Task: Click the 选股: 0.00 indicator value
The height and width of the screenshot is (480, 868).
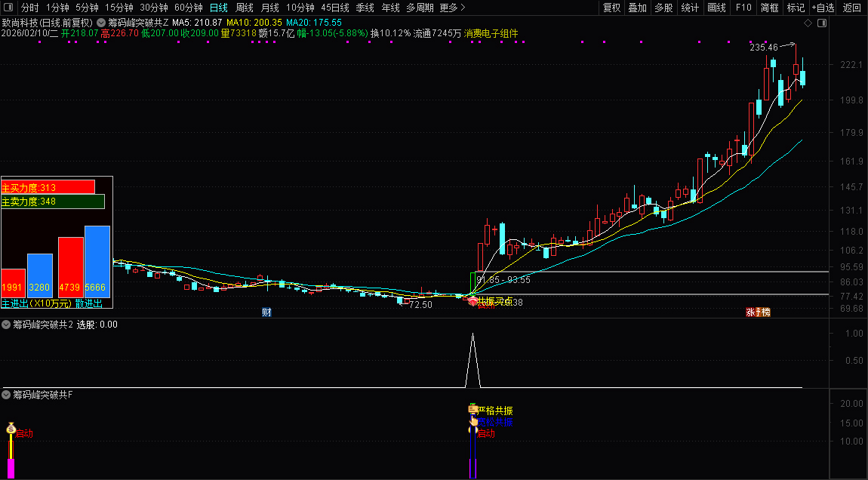Action: pyautogui.click(x=97, y=325)
